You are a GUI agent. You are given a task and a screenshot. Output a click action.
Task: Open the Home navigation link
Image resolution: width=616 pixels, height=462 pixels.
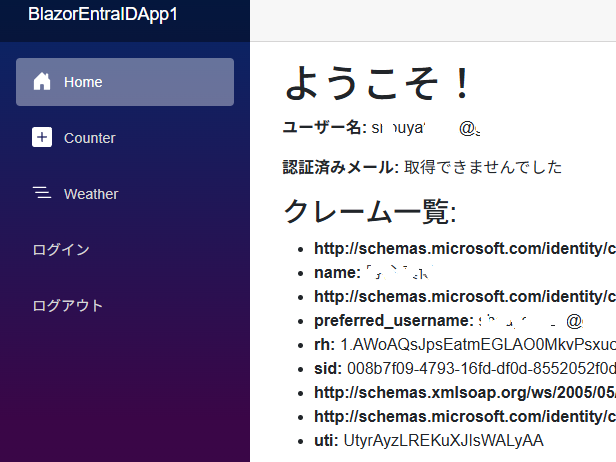(x=125, y=82)
